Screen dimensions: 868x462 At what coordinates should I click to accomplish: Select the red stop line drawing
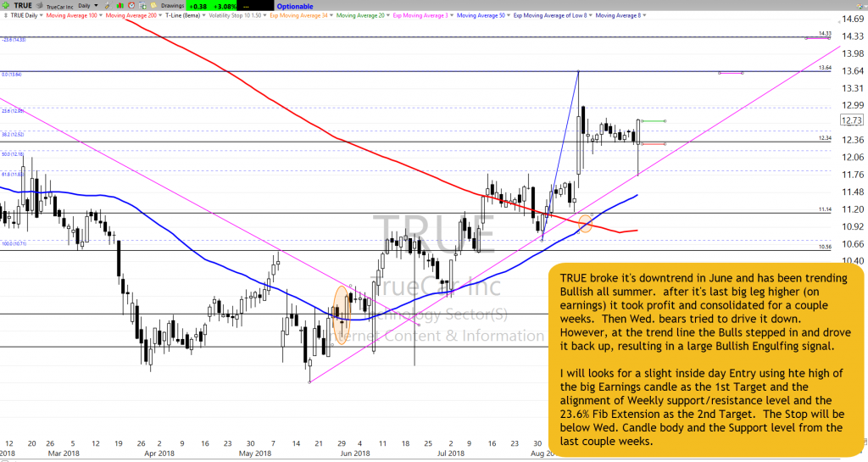pyautogui.click(x=654, y=144)
